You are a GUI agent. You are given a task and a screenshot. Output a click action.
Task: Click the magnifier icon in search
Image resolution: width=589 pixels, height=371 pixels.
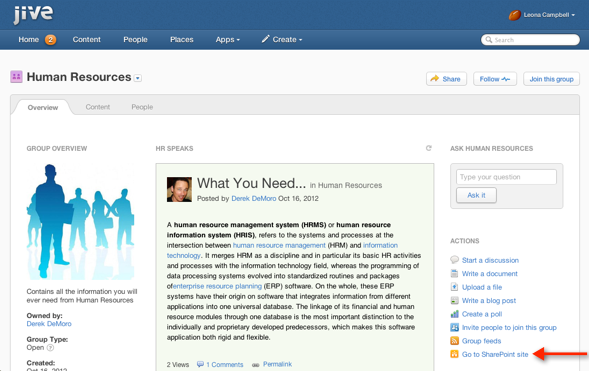click(489, 39)
